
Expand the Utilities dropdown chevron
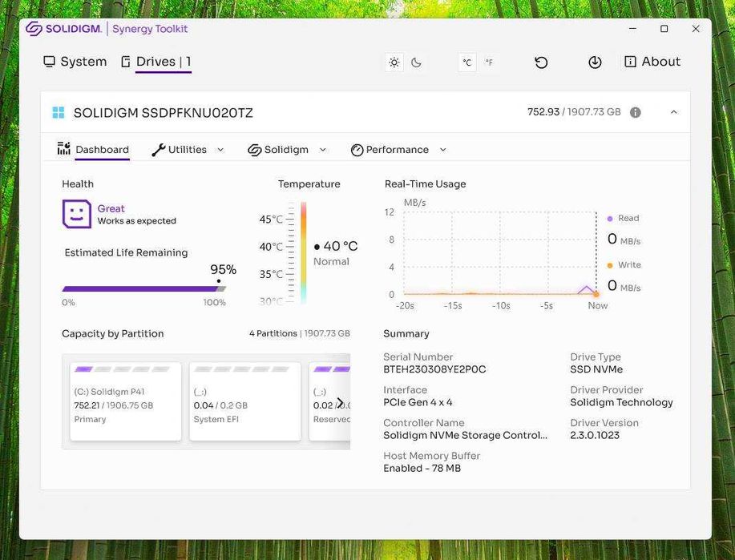tap(220, 150)
